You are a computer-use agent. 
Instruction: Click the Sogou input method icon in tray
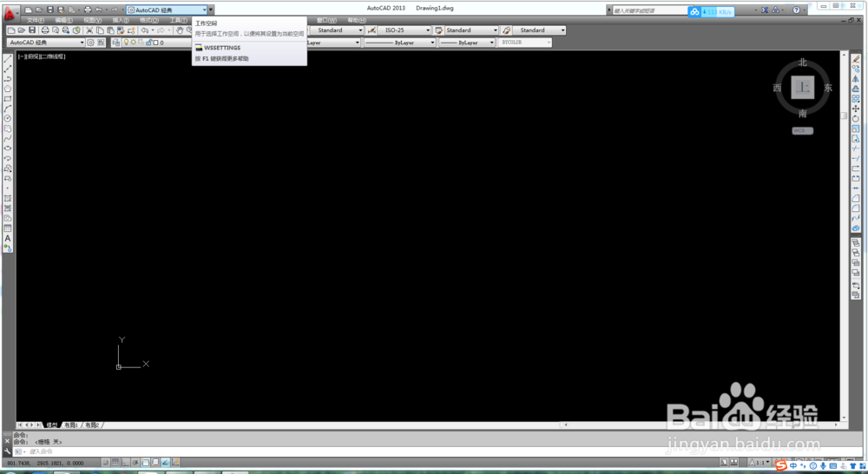[780, 465]
